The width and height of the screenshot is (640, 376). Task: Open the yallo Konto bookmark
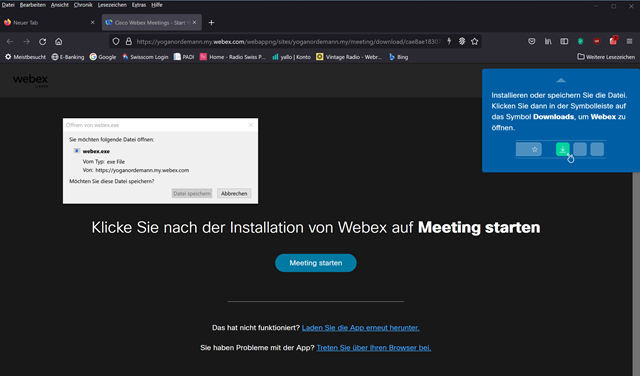[291, 57]
